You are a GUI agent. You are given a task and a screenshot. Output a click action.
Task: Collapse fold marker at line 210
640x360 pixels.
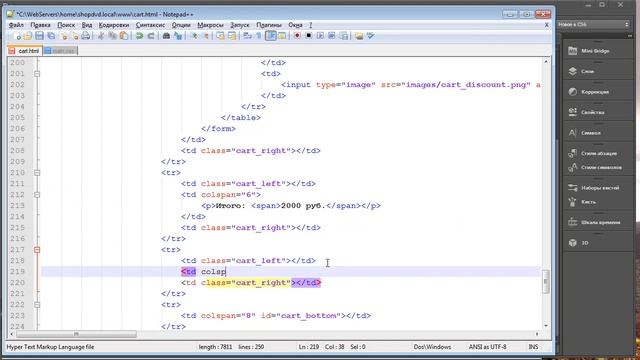click(x=37, y=173)
